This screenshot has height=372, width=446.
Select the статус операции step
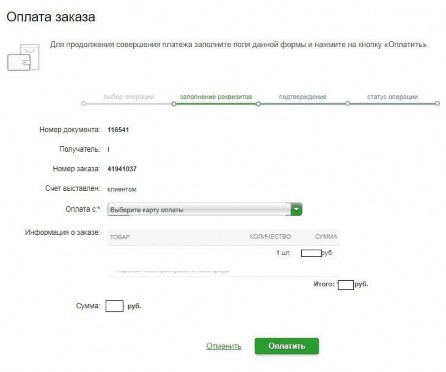click(392, 97)
